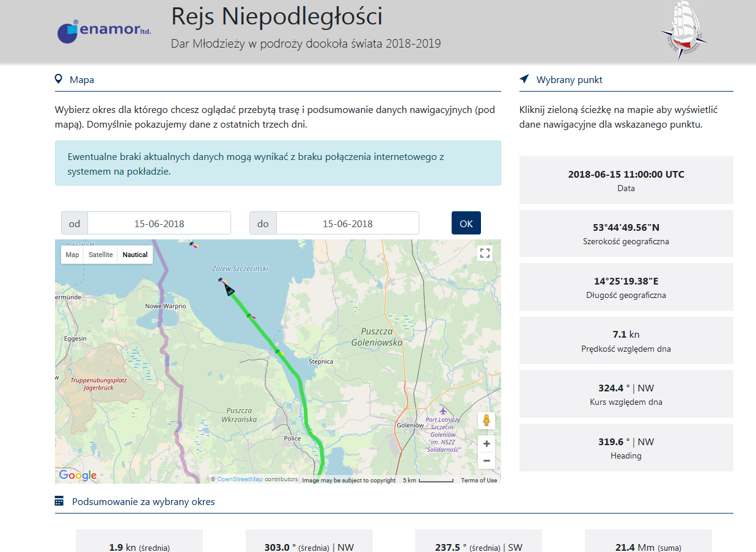Toggle fullscreen view on the map
This screenshot has height=552, width=756.
coord(485,253)
